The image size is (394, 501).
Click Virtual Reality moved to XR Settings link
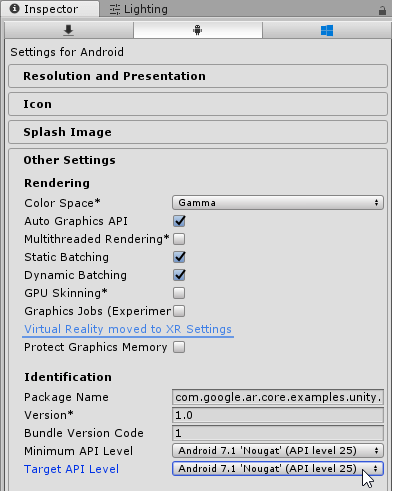coord(128,329)
